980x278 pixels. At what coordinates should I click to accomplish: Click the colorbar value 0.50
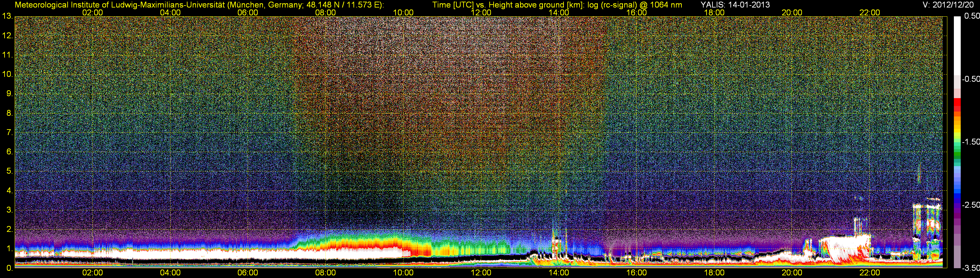pos(972,16)
